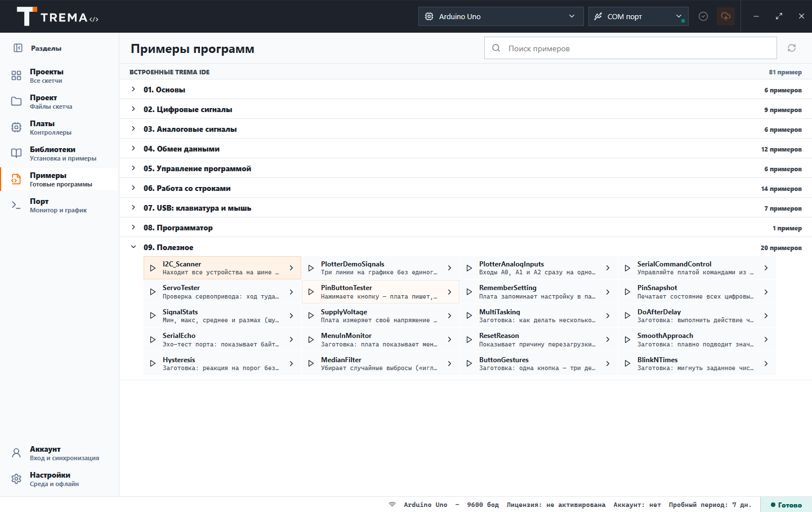Click the Лицензия: не активирована status text

pyautogui.click(x=556, y=505)
